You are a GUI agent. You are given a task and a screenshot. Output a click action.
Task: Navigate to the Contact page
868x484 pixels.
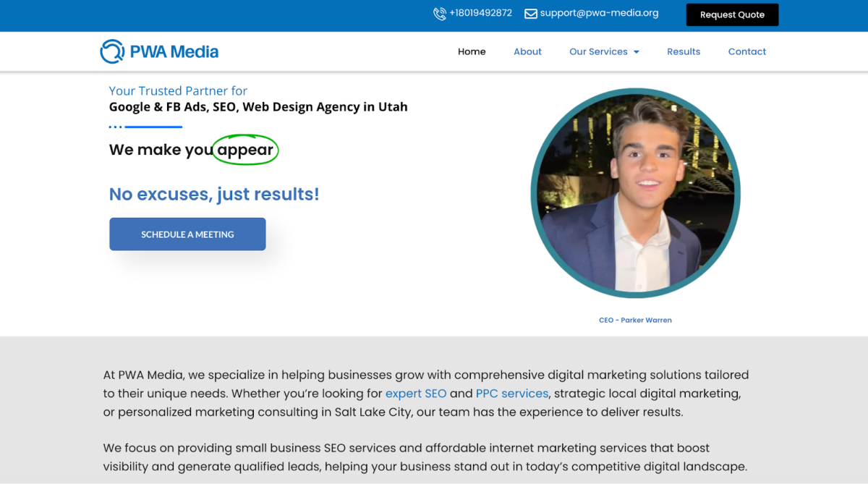pos(746,52)
